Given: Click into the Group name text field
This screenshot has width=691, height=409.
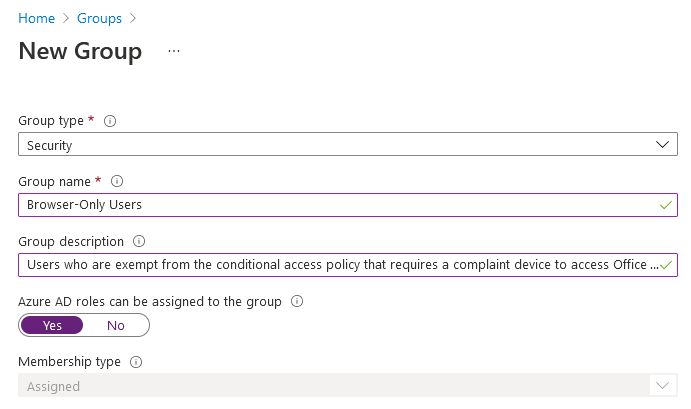Looking at the screenshot, I should (x=348, y=205).
